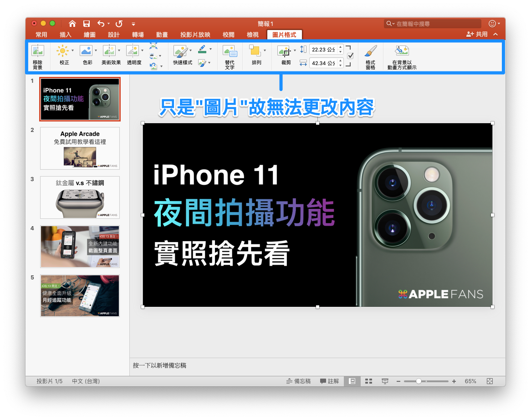Screen dimensions: 531x420
Task: Click the Color (色彩) picture icon
Action: 86,51
